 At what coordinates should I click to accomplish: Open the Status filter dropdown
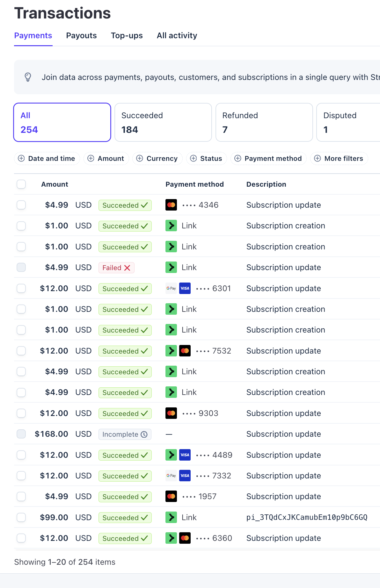tap(207, 158)
